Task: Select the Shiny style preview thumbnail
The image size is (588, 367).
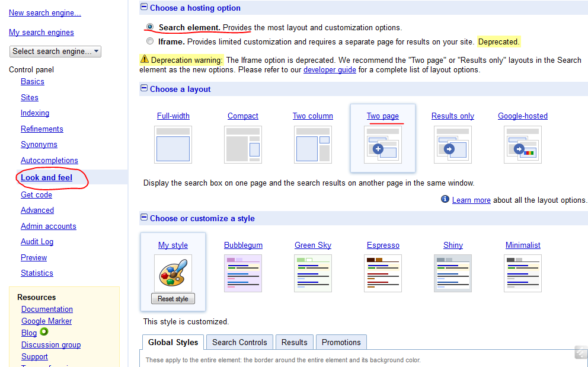Action: click(453, 273)
